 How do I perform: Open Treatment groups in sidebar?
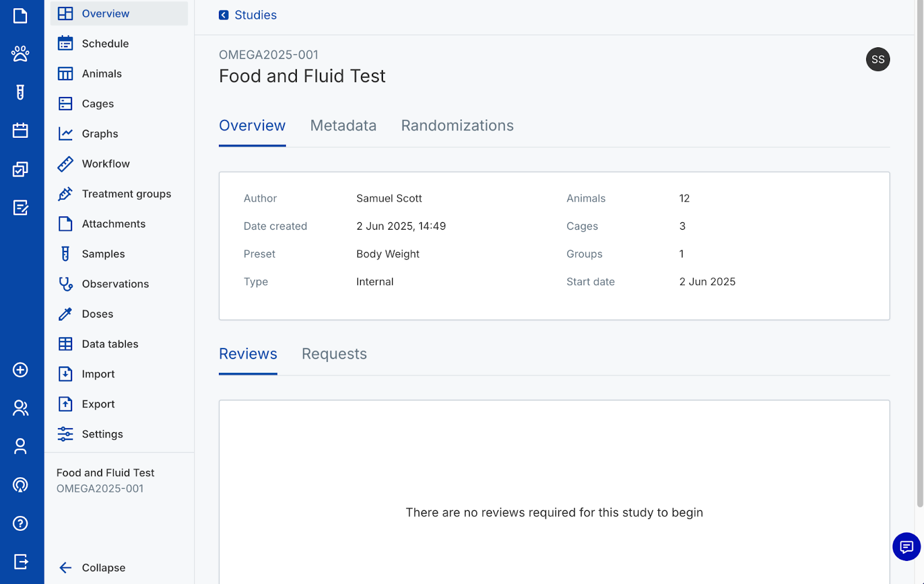(126, 194)
